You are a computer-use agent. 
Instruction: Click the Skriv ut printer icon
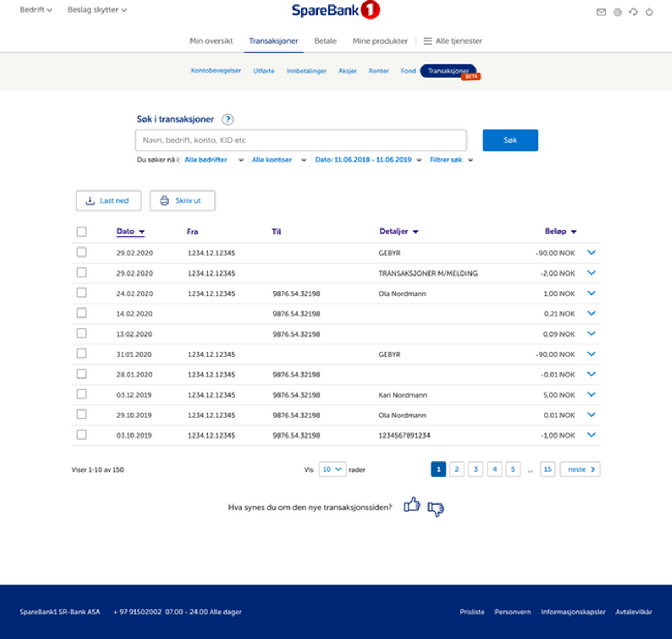coord(164,200)
